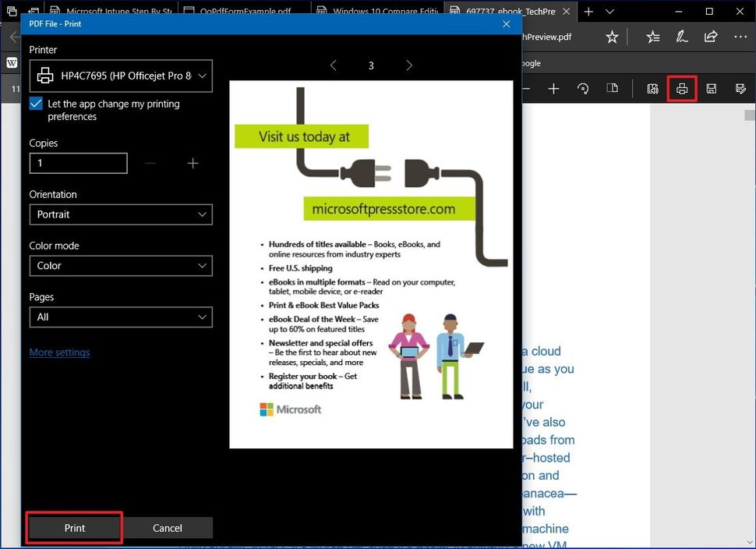Open the Printer selection dropdown
Screen dimensions: 756x549
click(121, 76)
